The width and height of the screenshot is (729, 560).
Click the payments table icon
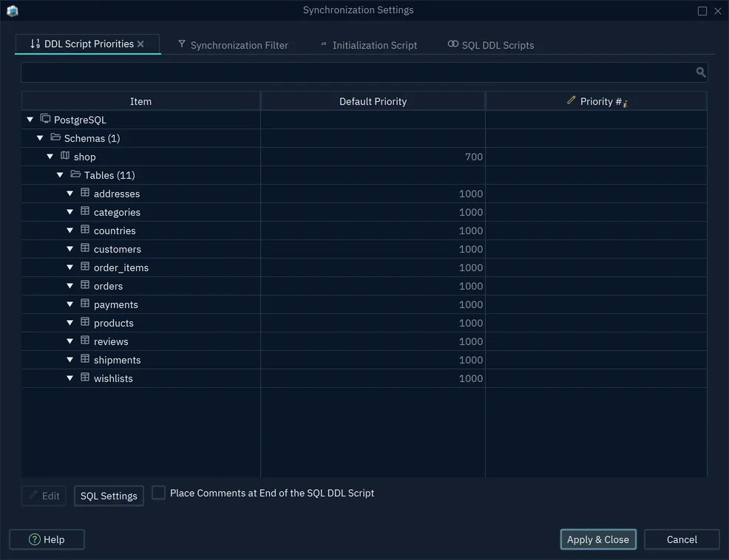[x=85, y=304]
